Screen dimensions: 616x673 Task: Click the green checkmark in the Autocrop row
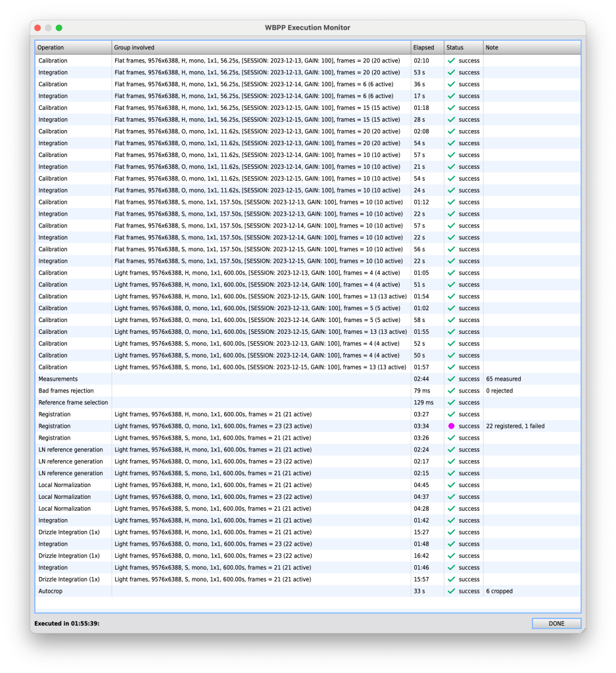coord(451,591)
